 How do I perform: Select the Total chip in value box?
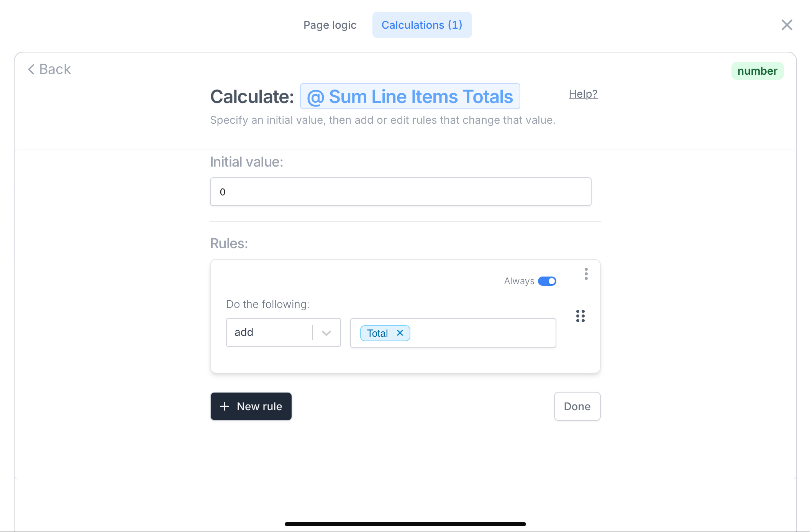click(377, 333)
